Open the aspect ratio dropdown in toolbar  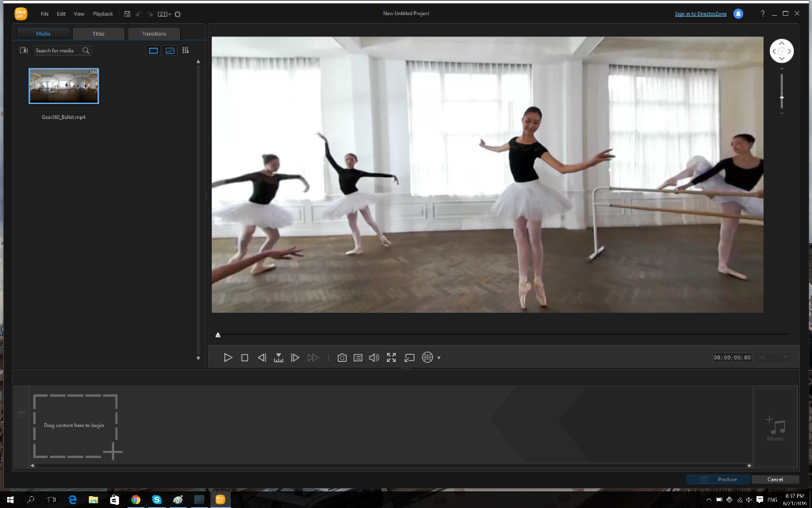164,13
